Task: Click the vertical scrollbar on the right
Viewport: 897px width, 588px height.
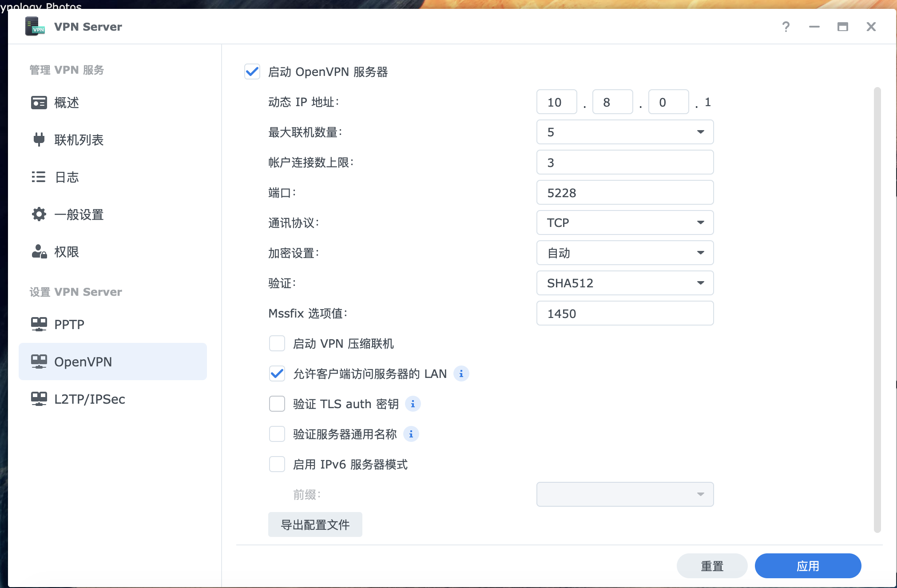Action: tap(877, 309)
